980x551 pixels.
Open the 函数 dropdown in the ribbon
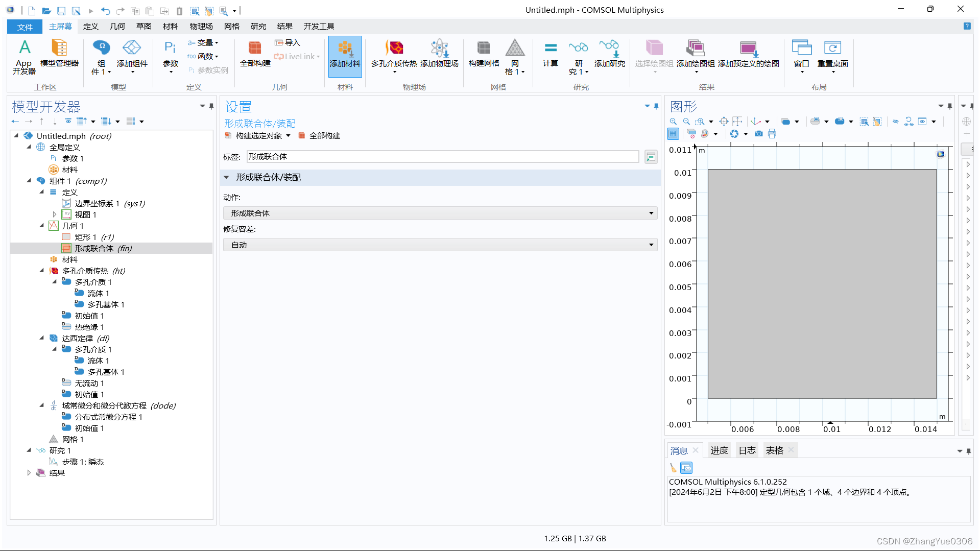203,56
